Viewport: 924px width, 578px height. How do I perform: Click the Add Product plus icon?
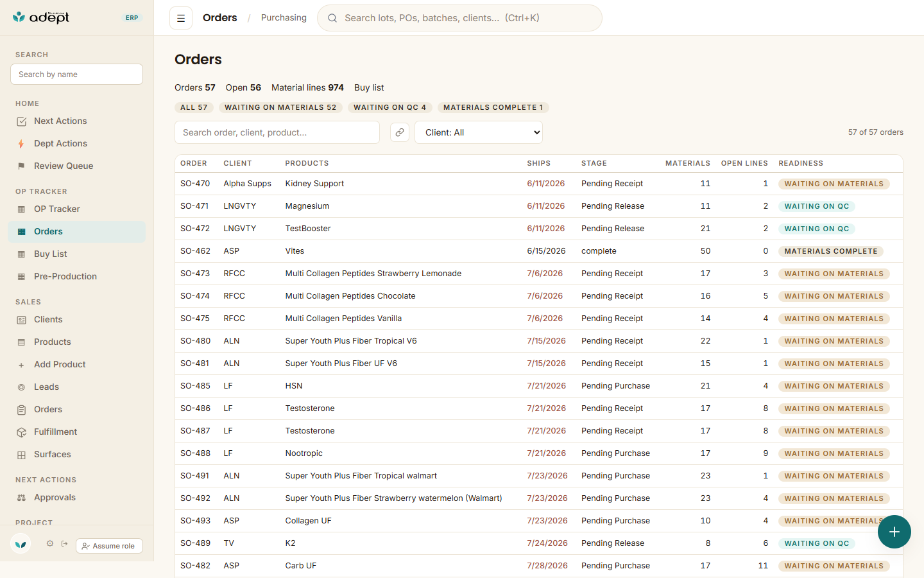21,365
